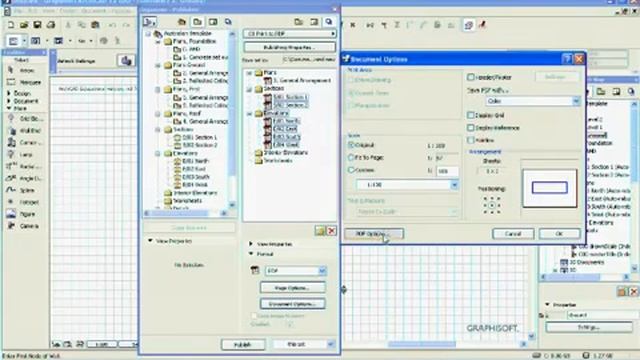Viewport: 640px width, 360px height.
Task: Select the Fit to Page radio button
Action: click(351, 157)
